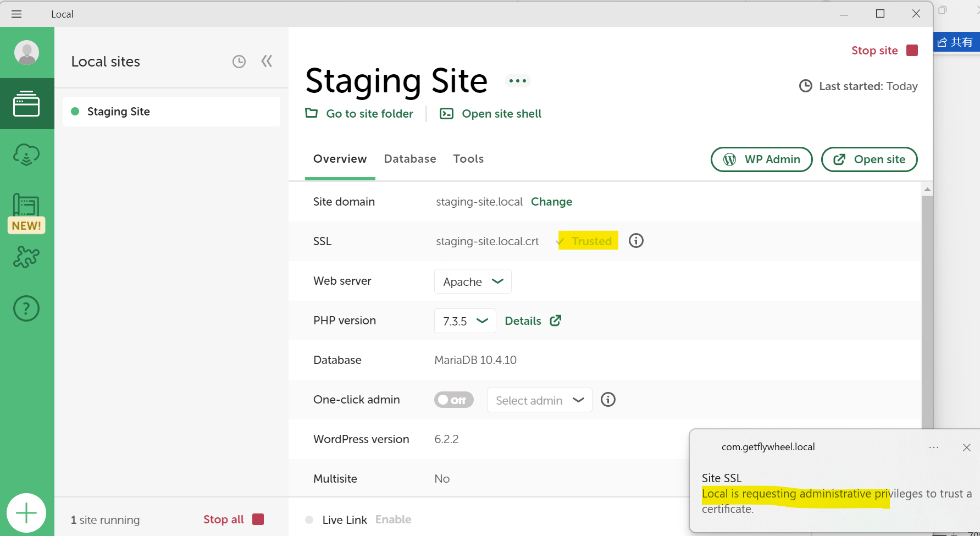This screenshot has height=536, width=980.
Task: Stop the site with the Stop site button
Action: pos(884,51)
